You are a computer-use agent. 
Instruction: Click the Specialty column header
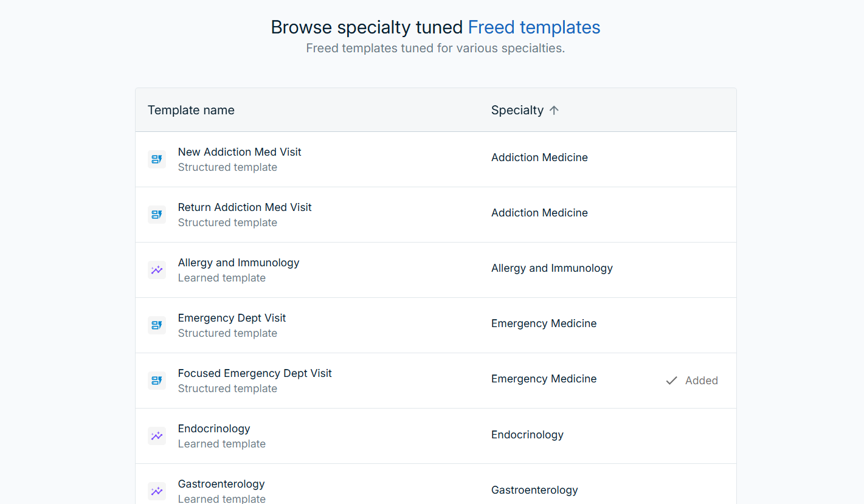517,110
